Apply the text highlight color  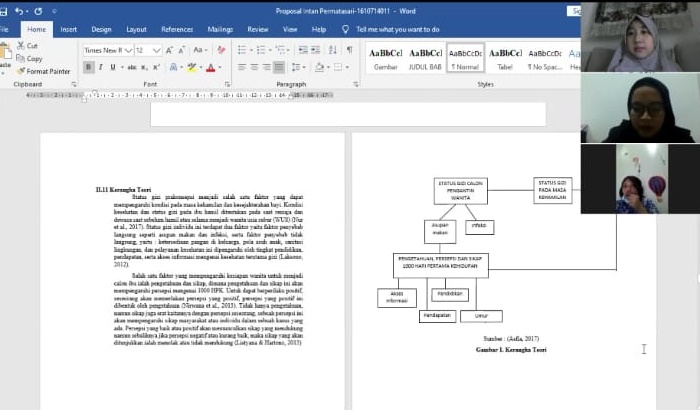tap(192, 68)
